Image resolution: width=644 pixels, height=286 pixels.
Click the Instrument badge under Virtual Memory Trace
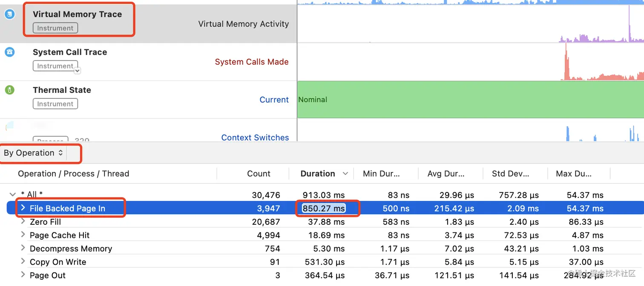click(x=55, y=28)
